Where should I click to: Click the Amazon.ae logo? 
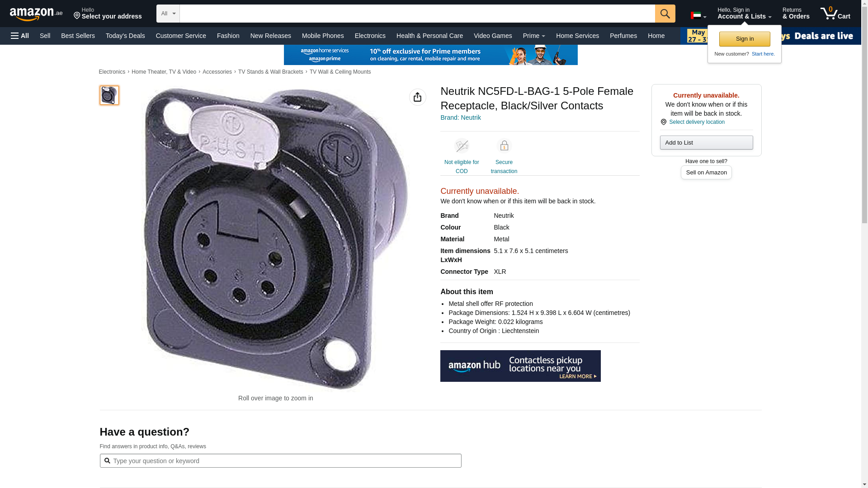36,14
